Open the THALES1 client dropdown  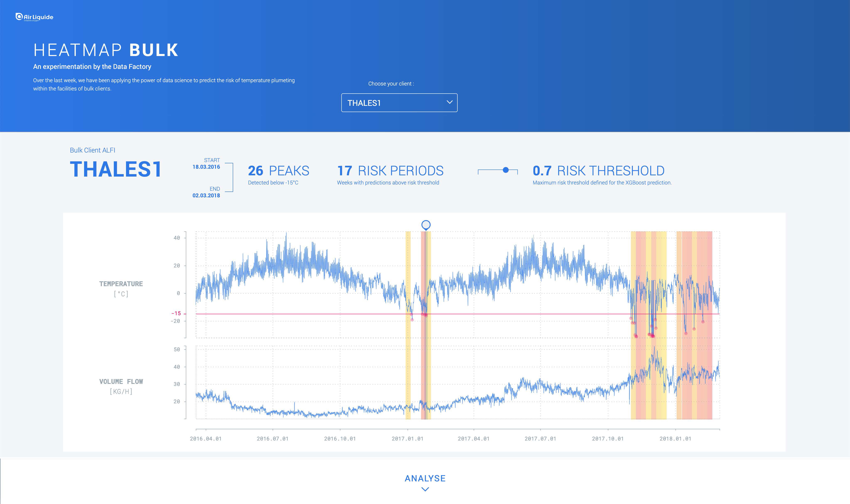click(399, 103)
